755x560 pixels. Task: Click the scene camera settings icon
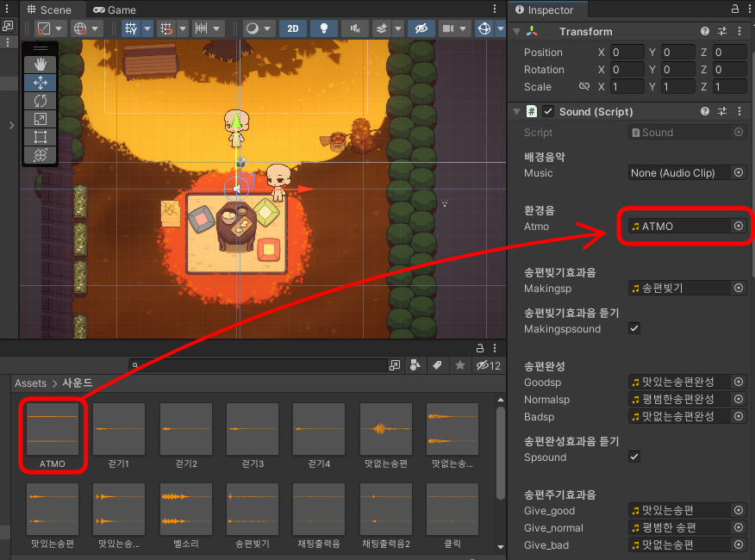[x=448, y=28]
